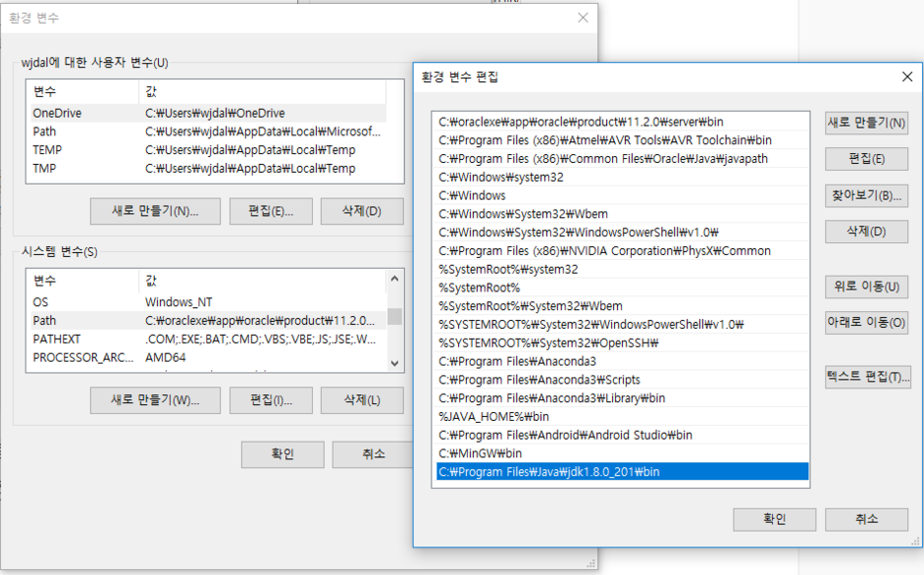Click the system variables 변수 column header
This screenshot has width=924, height=575.
point(83,281)
